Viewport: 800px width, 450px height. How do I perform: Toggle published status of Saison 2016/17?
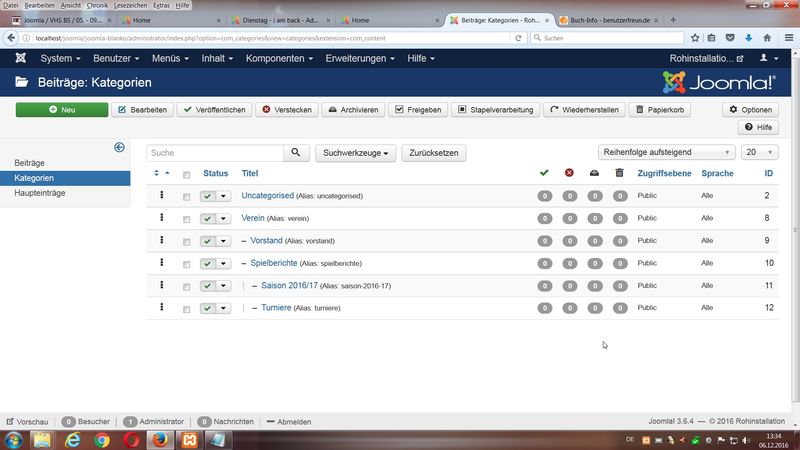coord(208,286)
